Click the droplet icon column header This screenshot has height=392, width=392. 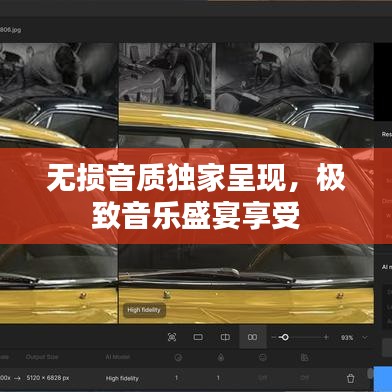(x=221, y=357)
